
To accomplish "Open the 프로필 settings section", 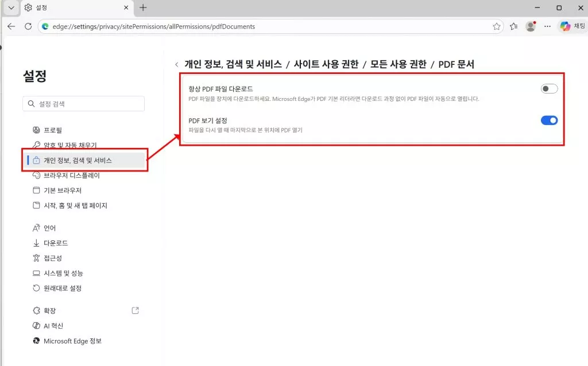I will coord(52,130).
